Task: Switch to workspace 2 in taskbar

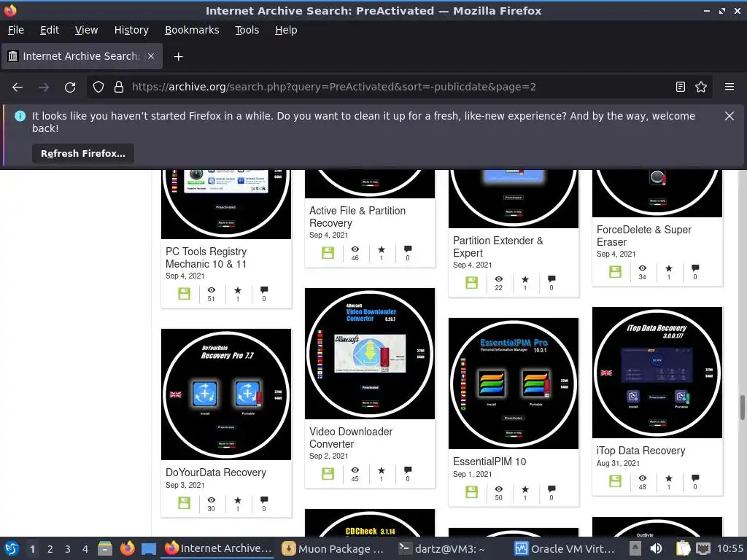Action: 50,549
